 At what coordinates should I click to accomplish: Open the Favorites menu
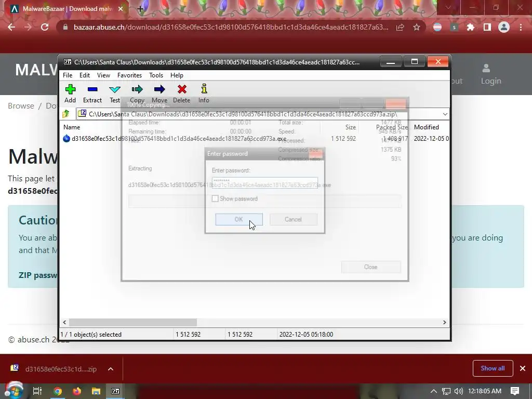click(x=129, y=75)
